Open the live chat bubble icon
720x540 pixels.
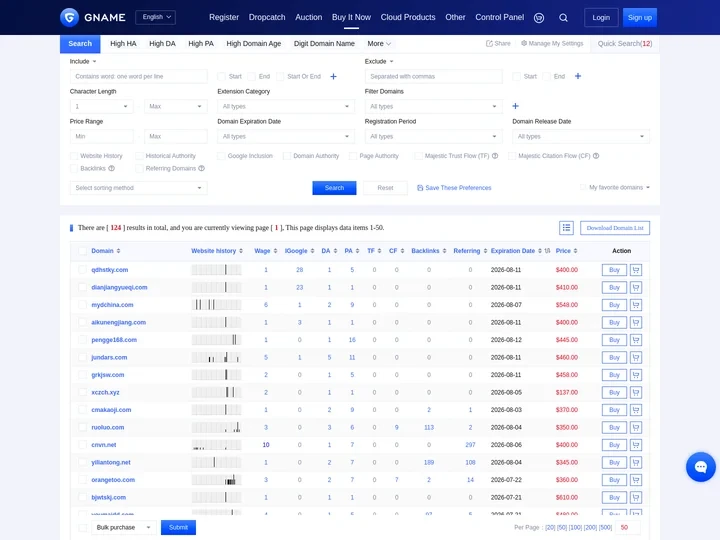click(x=700, y=467)
